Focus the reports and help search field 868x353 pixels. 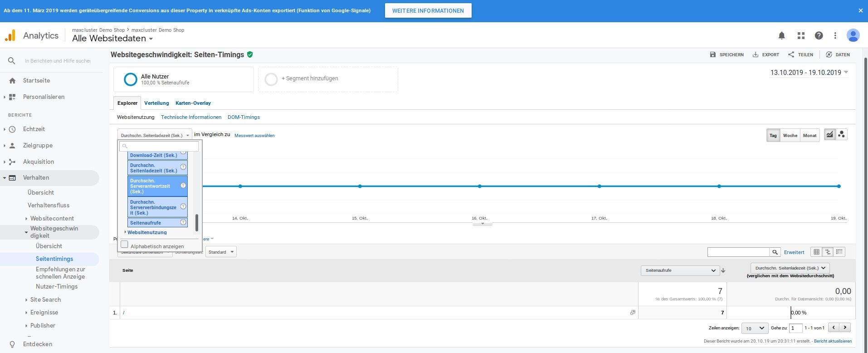pos(58,61)
